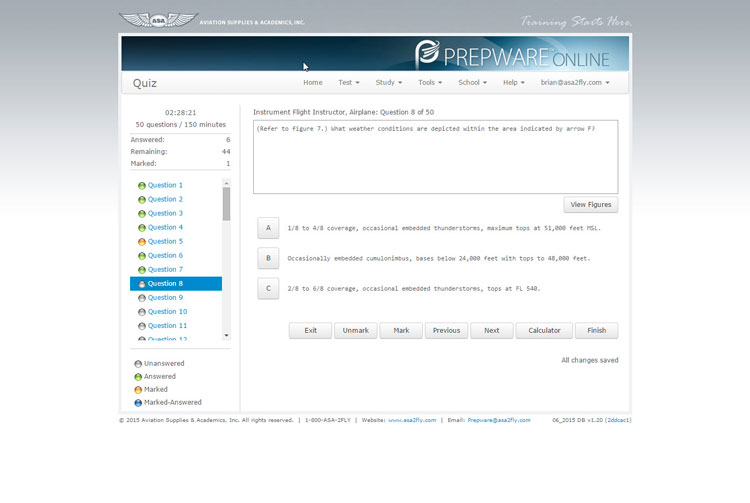Image resolution: width=750 pixels, height=503 pixels.
Task: Go to the Home menu item
Action: pos(313,83)
